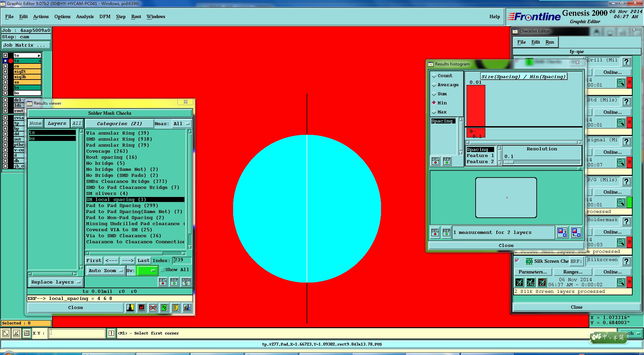Viewport: 644px width, 355px height.
Task: Click first running-man icon in Silk Screen check
Action: pos(519,282)
